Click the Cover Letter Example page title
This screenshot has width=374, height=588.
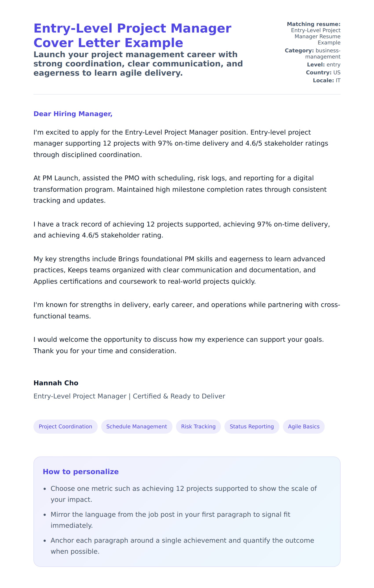pos(132,35)
